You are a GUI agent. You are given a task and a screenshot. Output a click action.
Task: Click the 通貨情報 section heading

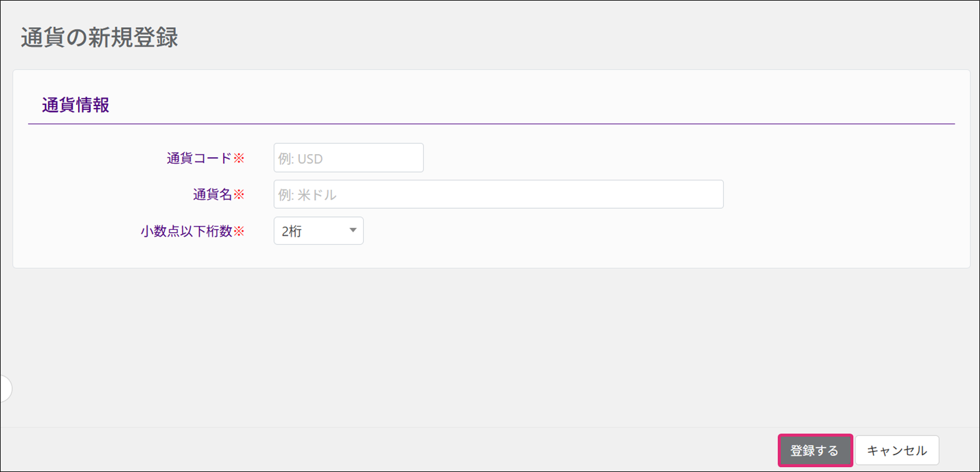76,105
